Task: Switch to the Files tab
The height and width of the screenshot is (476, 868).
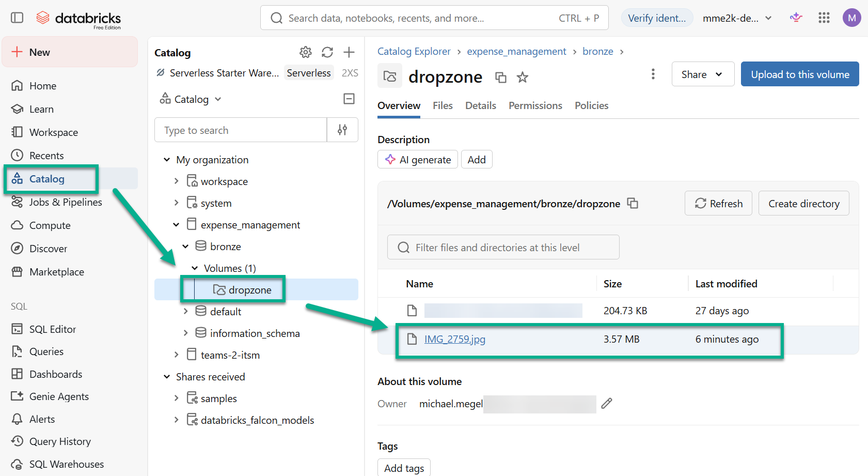Action: point(443,105)
